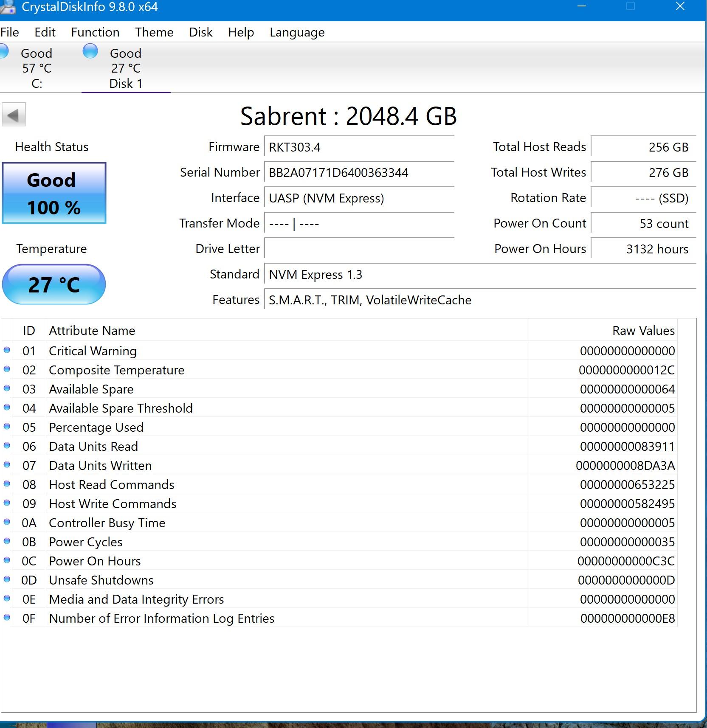Click the status dot for Controller Busy Time
The image size is (707, 728).
click(7, 522)
